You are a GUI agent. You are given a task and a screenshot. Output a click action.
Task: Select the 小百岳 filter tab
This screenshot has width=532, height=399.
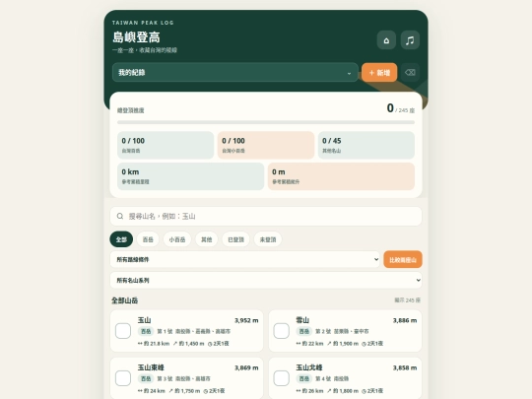coord(177,239)
